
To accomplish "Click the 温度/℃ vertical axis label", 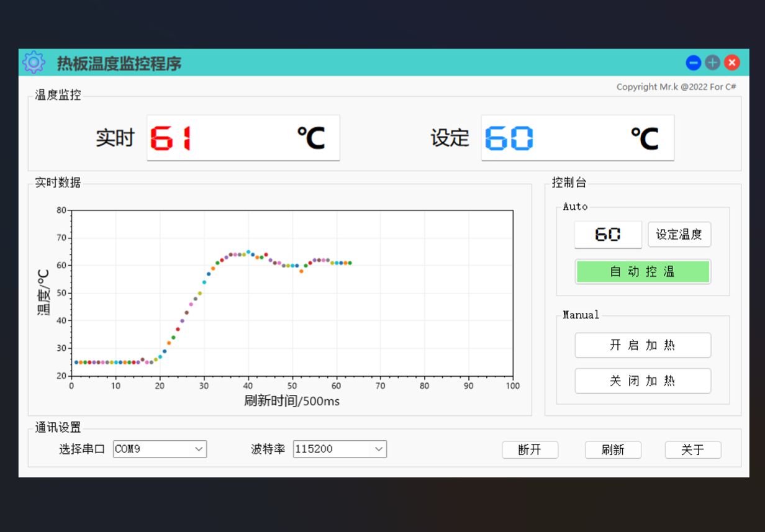I will (x=43, y=292).
